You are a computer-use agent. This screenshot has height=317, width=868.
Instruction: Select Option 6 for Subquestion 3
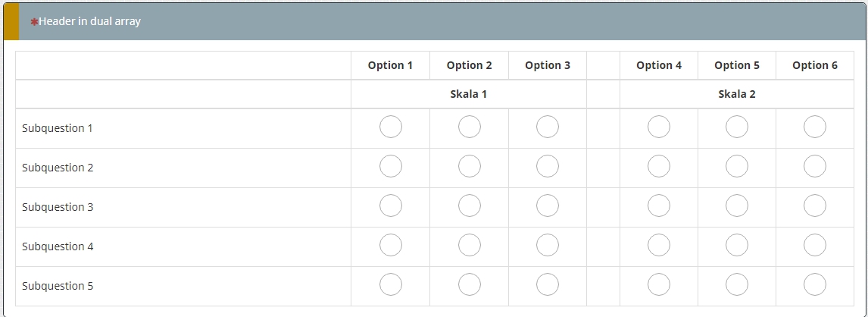click(x=815, y=206)
